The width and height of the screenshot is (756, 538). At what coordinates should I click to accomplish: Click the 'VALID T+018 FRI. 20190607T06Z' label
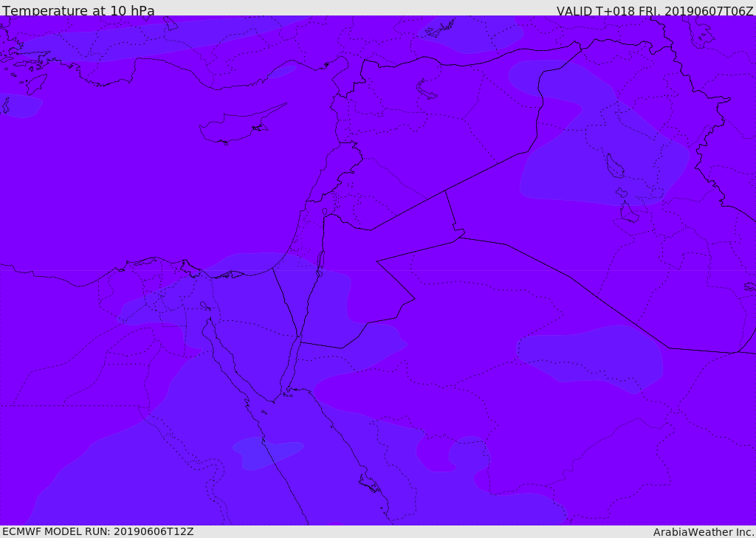pos(656,10)
